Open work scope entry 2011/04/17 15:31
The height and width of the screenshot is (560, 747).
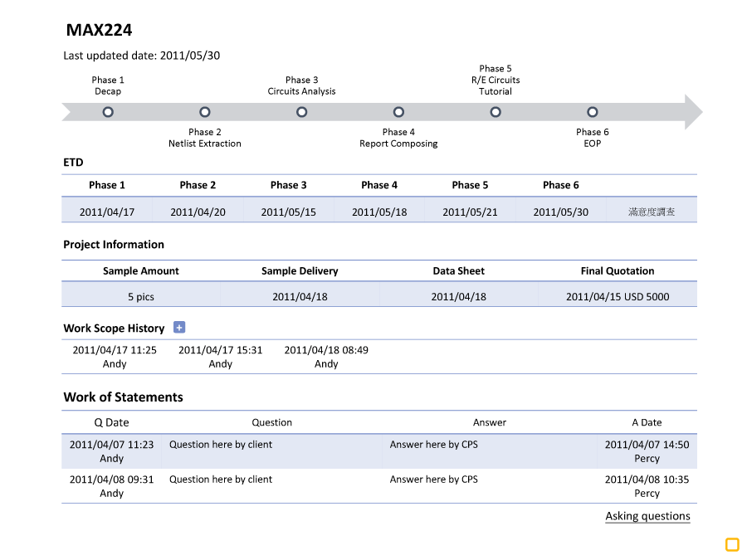[220, 357]
